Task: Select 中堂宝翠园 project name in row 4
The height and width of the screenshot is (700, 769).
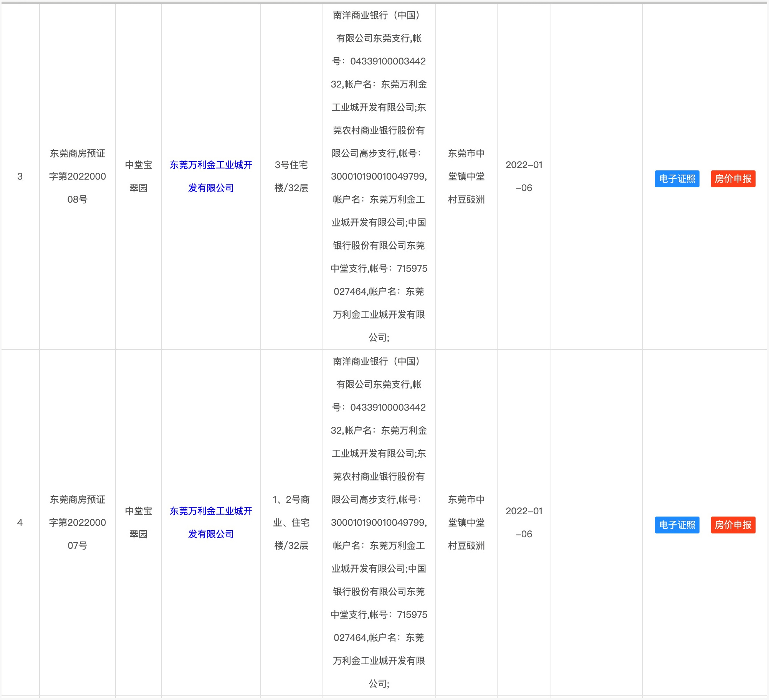Action: pyautogui.click(x=139, y=523)
